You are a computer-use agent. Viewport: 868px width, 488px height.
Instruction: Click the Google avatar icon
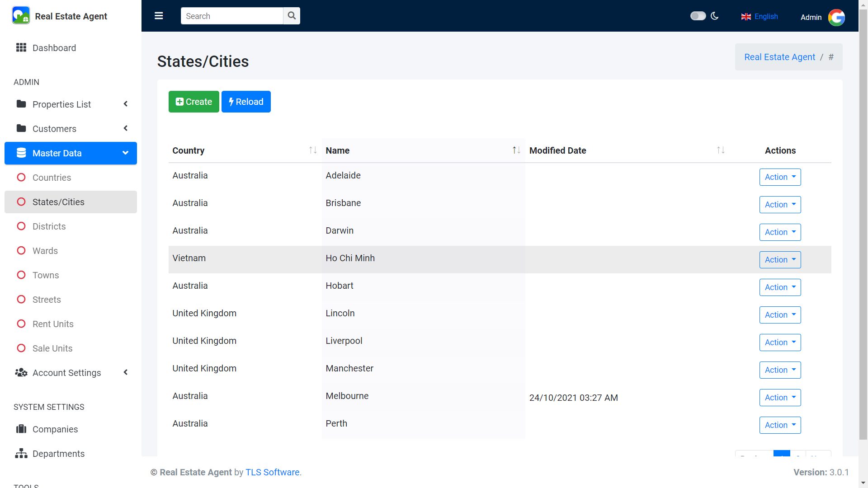coord(836,17)
